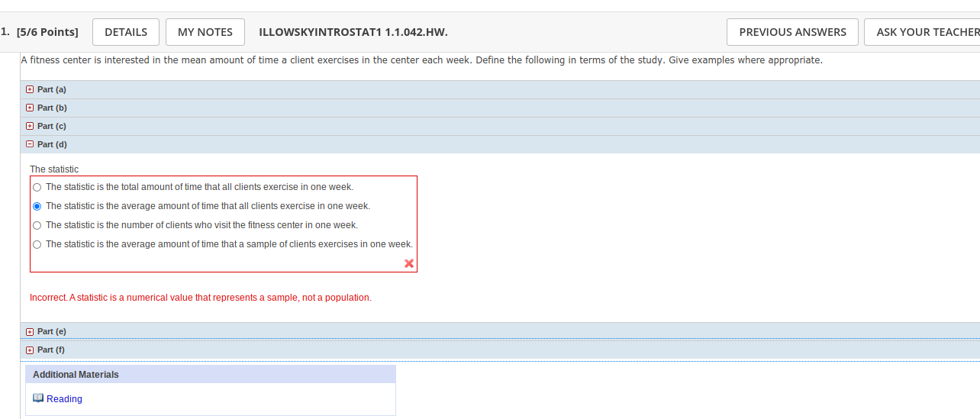Click ASK YOUR TEACHER button
980x419 pixels.
923,32
